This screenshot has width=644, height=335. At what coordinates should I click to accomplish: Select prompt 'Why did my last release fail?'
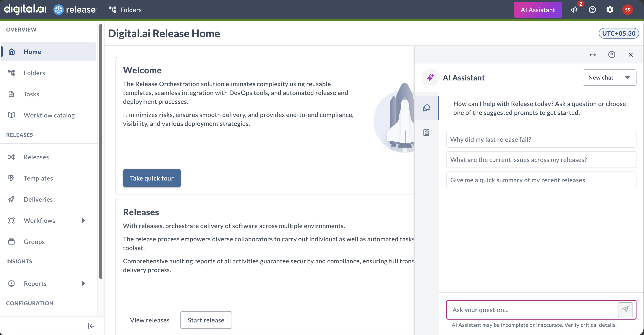(x=541, y=139)
